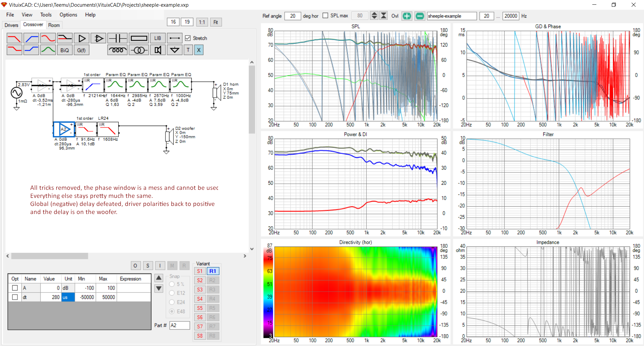Insert the notch filter block with red-black line
The width and height of the screenshot is (644, 346).
pos(65,38)
